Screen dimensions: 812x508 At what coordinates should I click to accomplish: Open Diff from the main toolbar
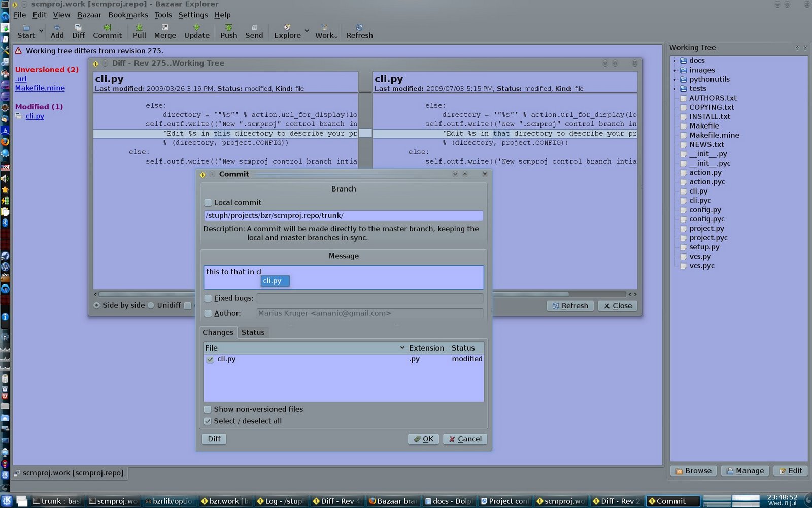78,31
